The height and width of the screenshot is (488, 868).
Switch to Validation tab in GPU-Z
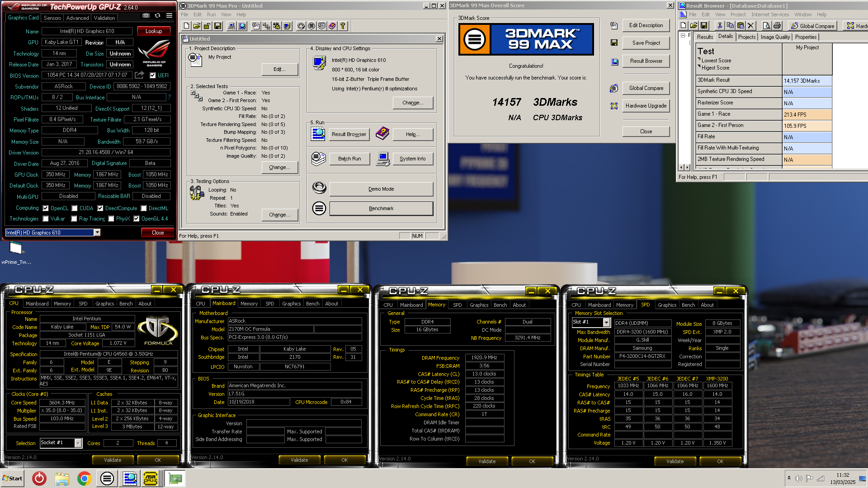(x=104, y=18)
